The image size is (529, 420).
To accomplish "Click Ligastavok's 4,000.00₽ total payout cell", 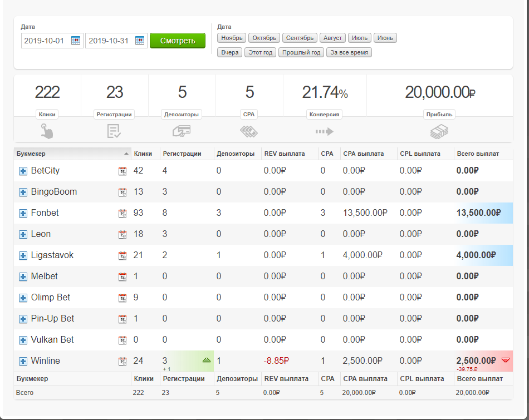I will (483, 255).
